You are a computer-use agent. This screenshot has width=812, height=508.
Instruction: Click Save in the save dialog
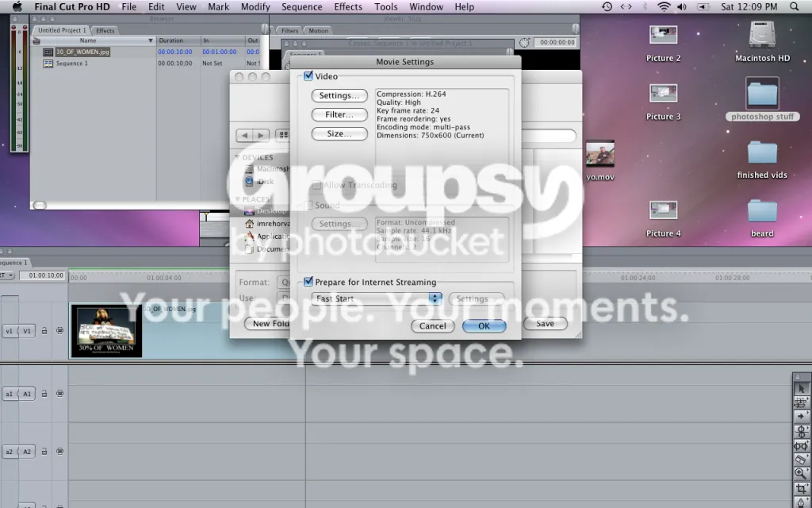[545, 324]
